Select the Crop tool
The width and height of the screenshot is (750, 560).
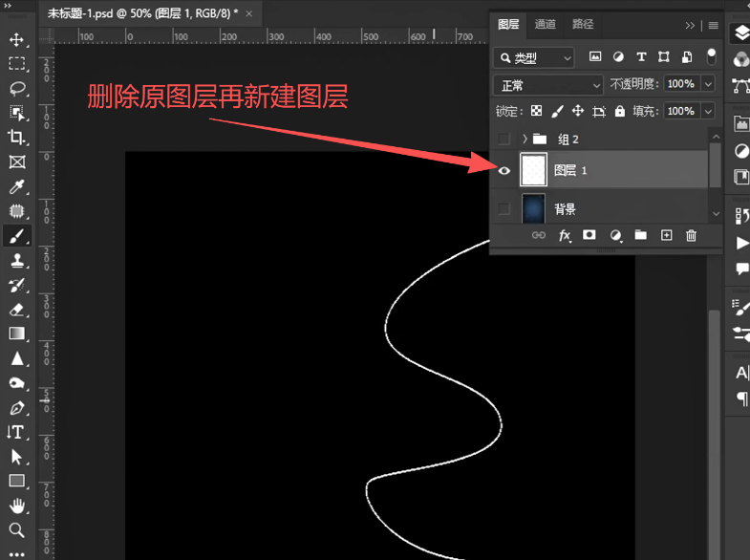point(17,138)
